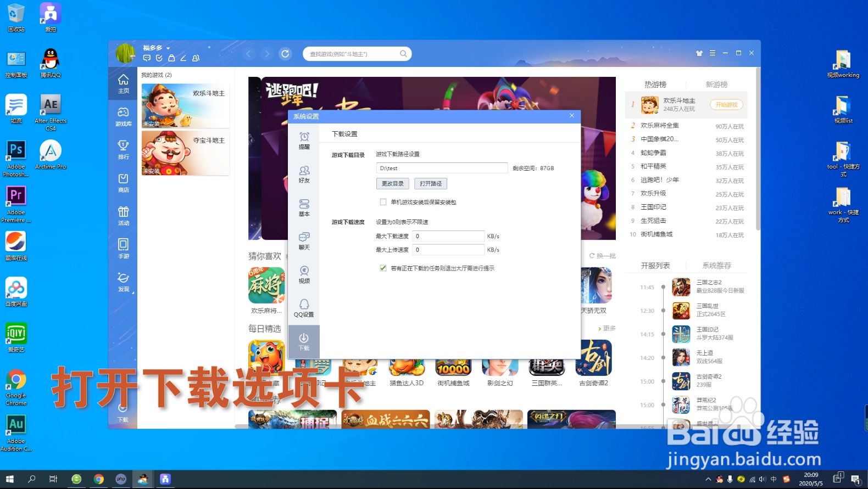
Task: Click the user avatar picture
Action: coord(125,53)
